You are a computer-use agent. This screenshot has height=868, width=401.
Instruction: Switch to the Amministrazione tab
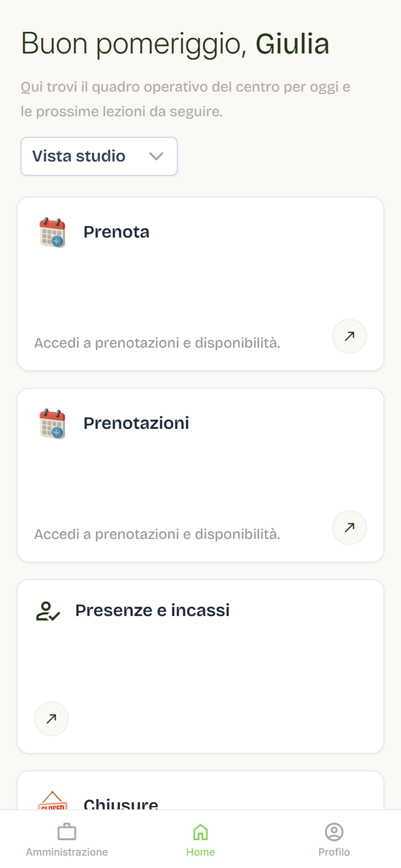[x=67, y=840]
